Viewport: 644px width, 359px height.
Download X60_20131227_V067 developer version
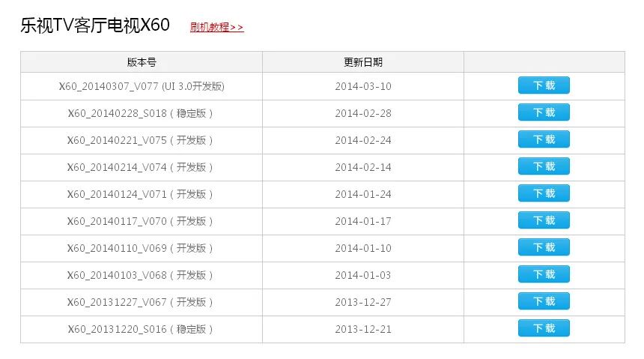[544, 301]
